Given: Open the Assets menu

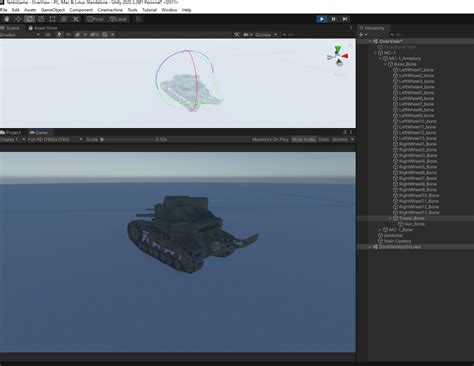Looking at the screenshot, I should point(30,10).
